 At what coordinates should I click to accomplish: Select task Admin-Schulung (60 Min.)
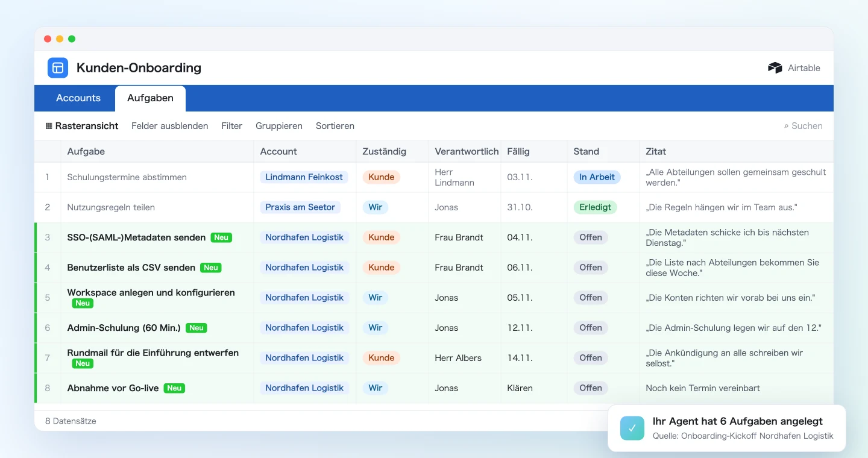124,328
